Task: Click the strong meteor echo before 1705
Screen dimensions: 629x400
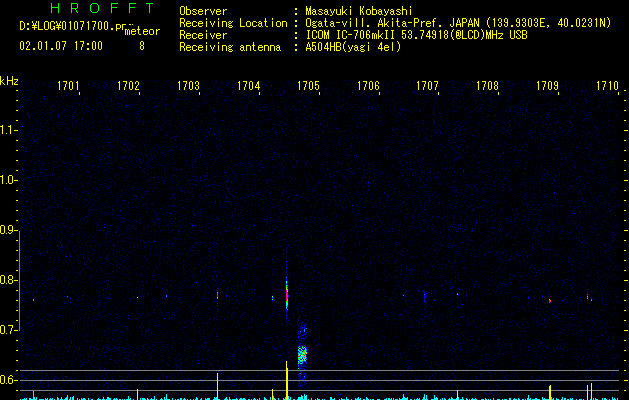Action: tap(287, 293)
